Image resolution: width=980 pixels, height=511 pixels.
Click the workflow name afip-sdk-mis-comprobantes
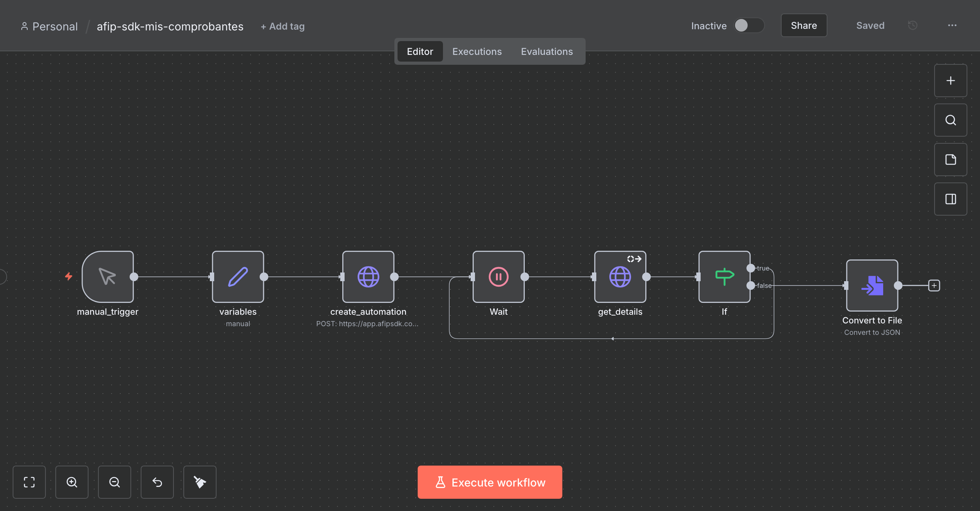point(170,26)
